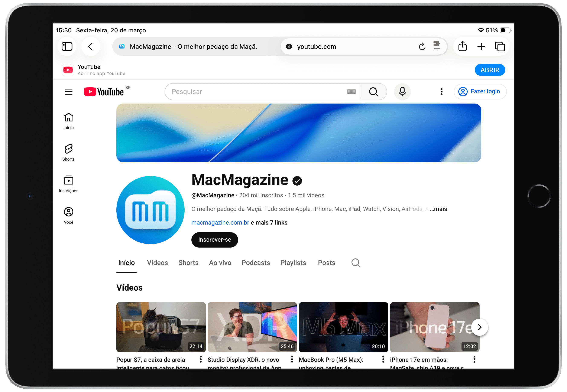
Task: Tap Safari back arrow button
Action: (x=90, y=46)
